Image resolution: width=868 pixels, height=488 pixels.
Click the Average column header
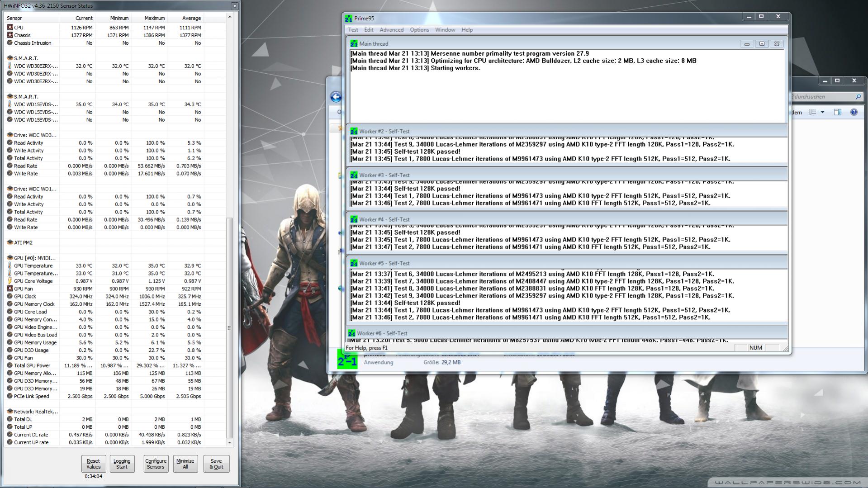click(185, 18)
